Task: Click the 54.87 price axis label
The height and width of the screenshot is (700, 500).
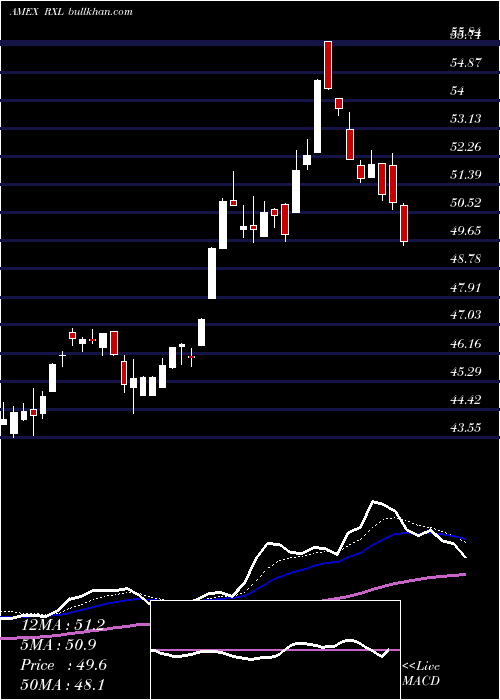Action: tap(466, 62)
